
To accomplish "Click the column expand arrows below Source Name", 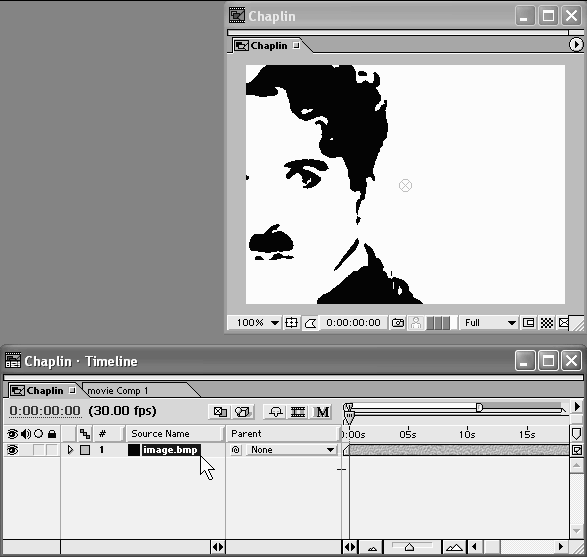I will pos(218,547).
